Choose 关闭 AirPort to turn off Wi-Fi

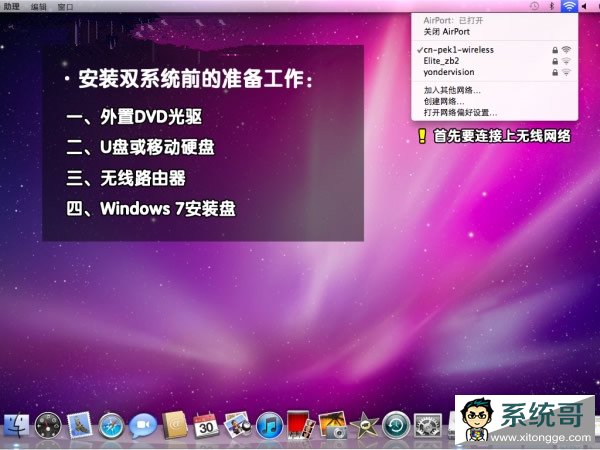[494, 32]
